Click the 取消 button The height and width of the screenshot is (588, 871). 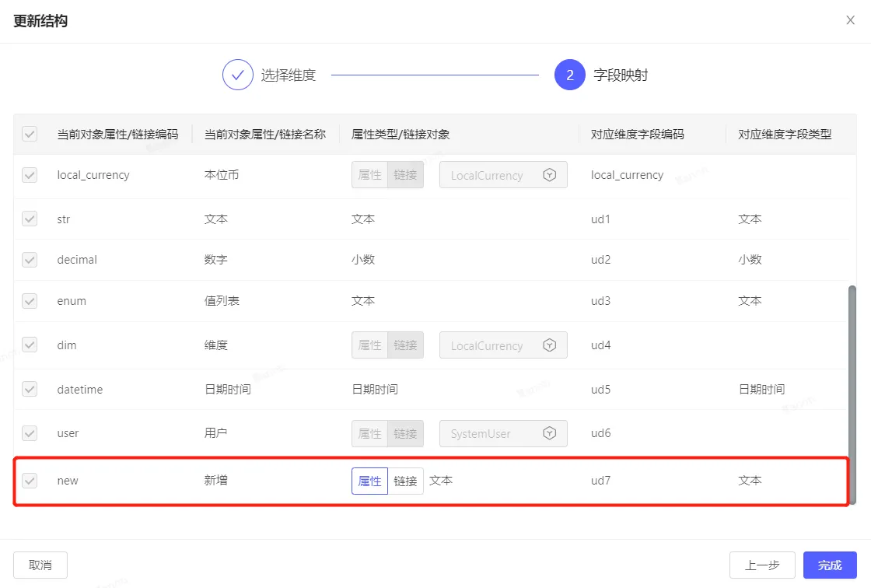[40, 565]
